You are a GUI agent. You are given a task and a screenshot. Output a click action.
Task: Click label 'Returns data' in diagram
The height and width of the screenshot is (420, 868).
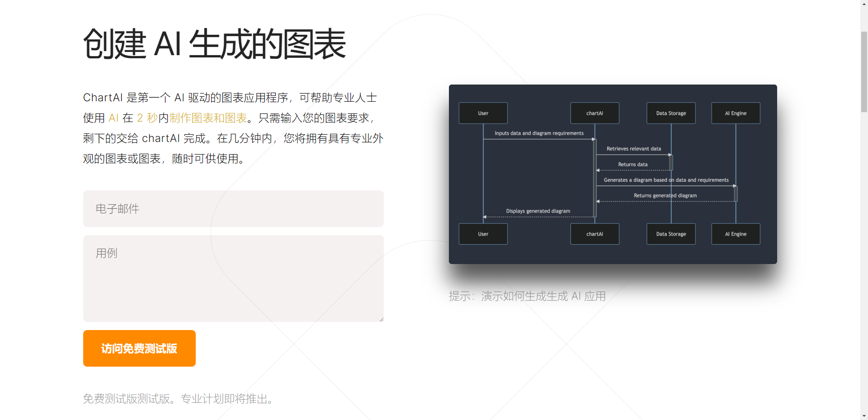[x=633, y=165]
